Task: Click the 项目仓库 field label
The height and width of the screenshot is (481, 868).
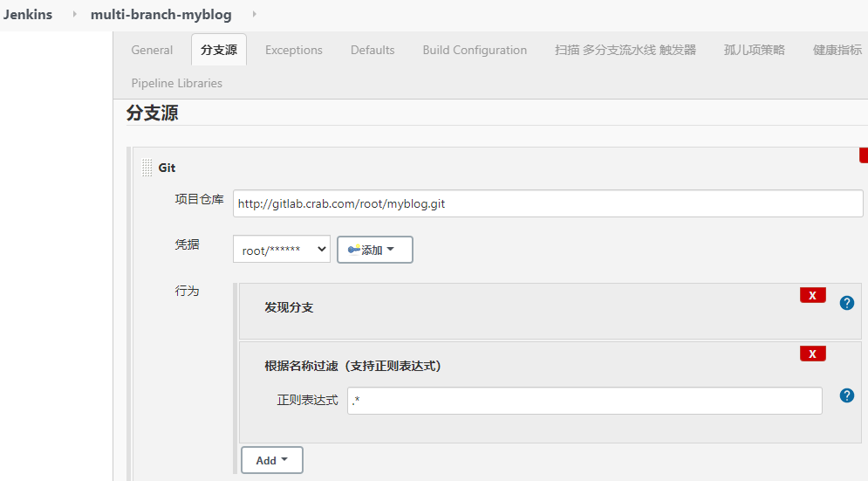Action: coord(199,200)
